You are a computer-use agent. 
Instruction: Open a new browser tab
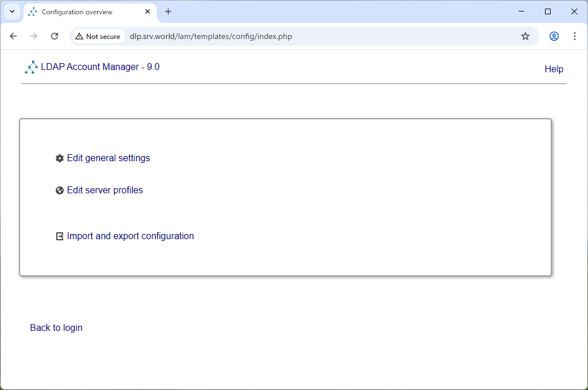tap(168, 11)
